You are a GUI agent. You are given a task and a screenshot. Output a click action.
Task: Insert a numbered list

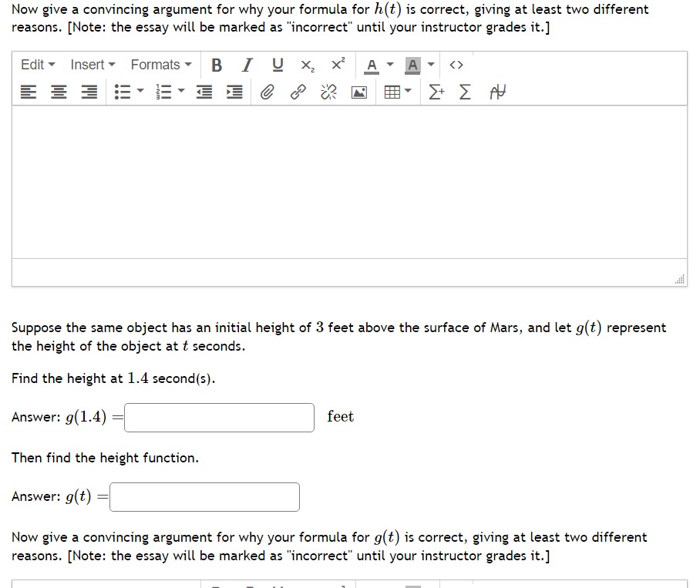pyautogui.click(x=163, y=92)
